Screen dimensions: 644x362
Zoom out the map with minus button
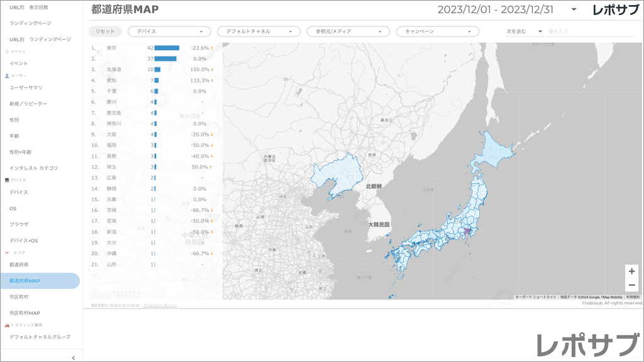click(631, 285)
